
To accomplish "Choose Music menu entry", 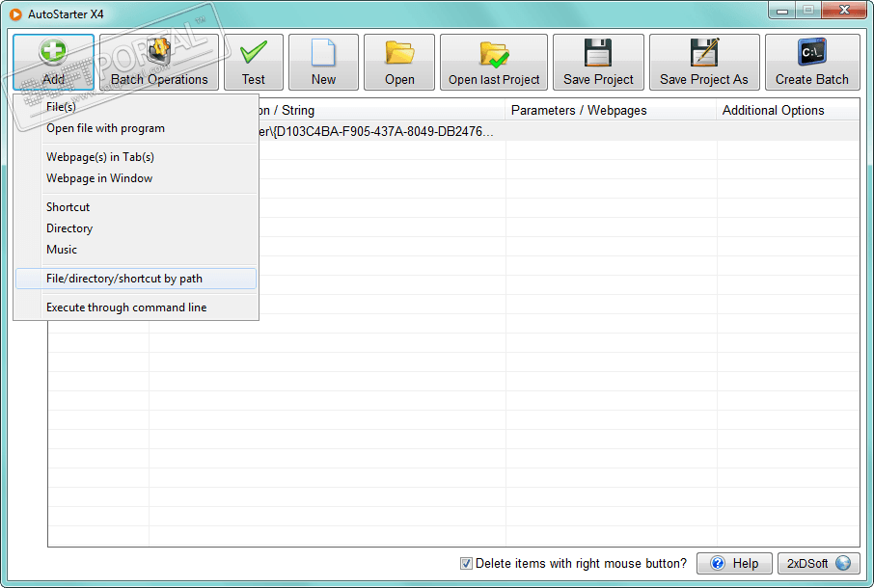I will tap(136, 250).
